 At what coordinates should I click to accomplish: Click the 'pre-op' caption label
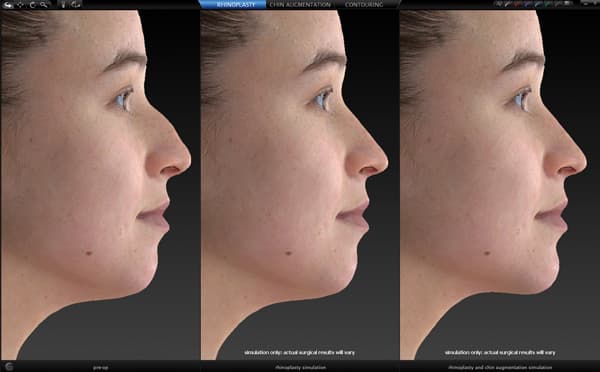click(100, 367)
